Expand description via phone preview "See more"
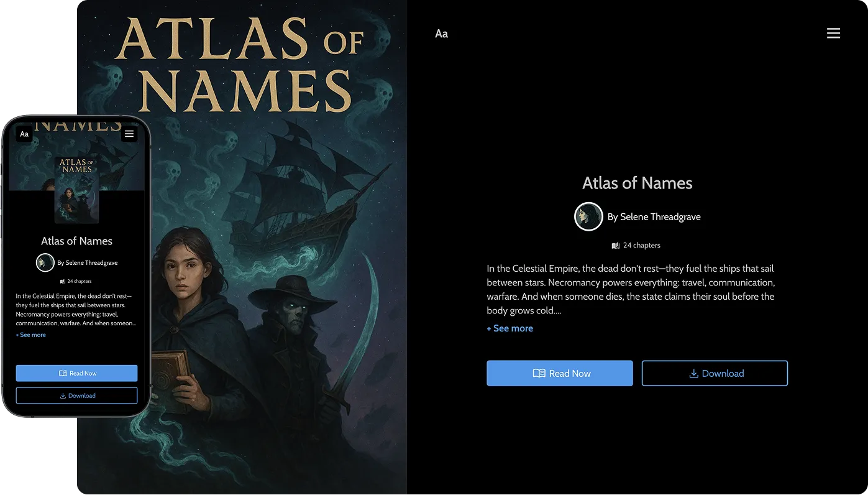 tap(31, 335)
